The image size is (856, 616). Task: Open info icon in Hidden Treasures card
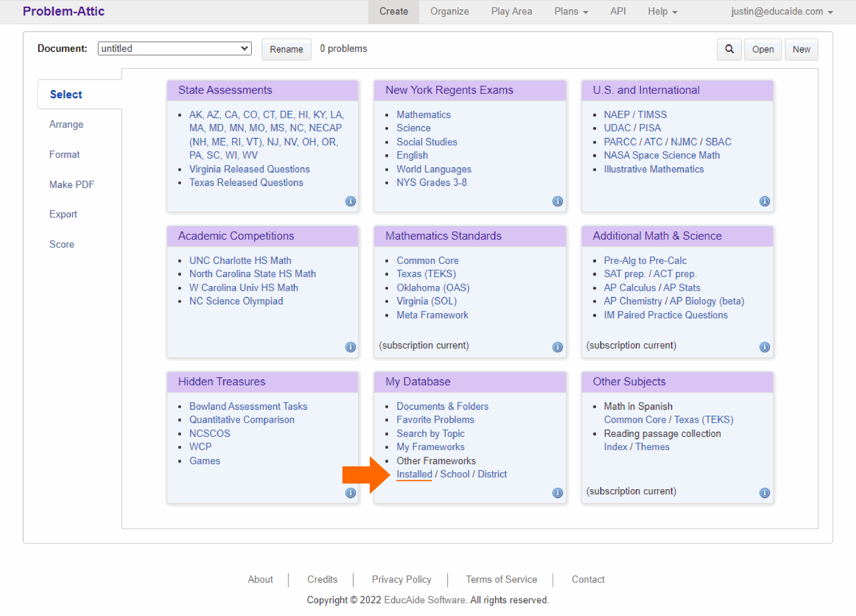tap(350, 493)
